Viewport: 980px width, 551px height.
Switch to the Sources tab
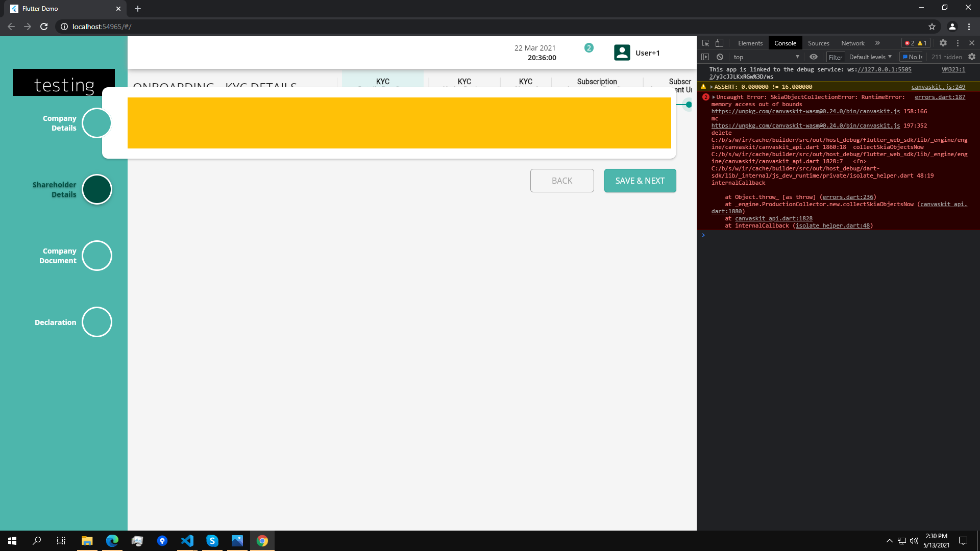click(x=818, y=43)
